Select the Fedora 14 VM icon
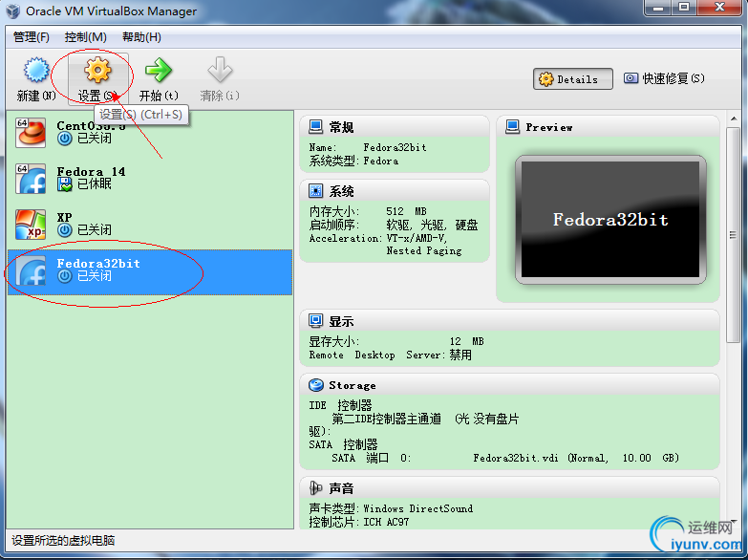748x560 pixels. [x=31, y=179]
